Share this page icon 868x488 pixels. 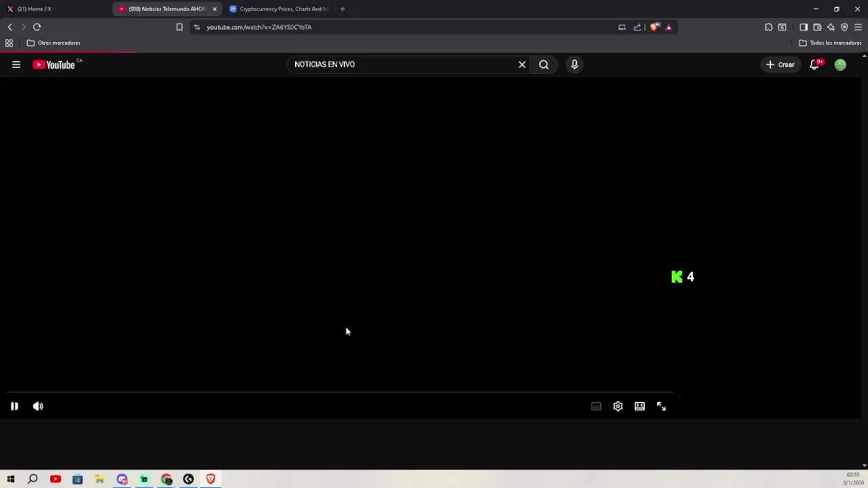coord(637,27)
